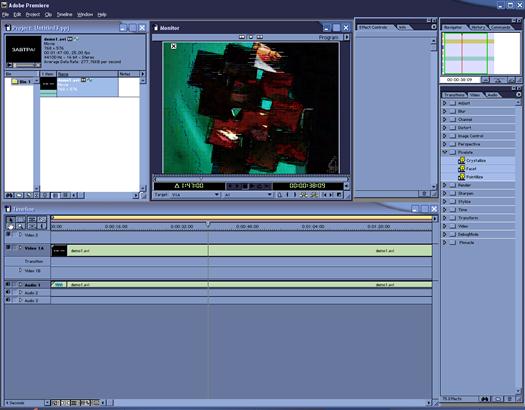Select the Hand tool in Timeline toolbox
This screenshot has width=525, height=410.
click(x=10, y=227)
